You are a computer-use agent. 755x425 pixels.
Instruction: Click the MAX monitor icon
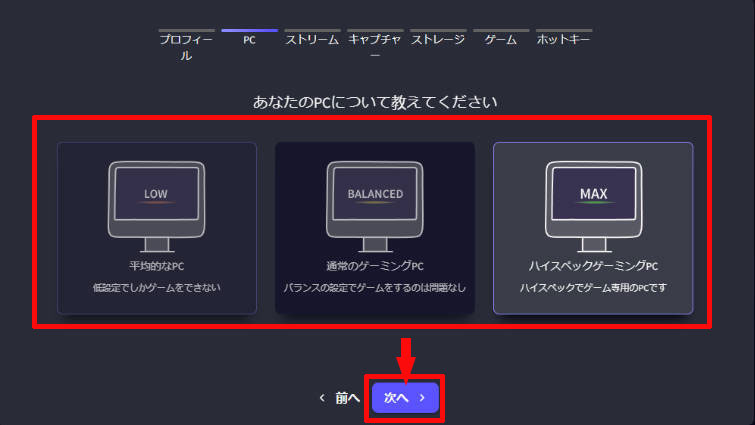point(593,206)
